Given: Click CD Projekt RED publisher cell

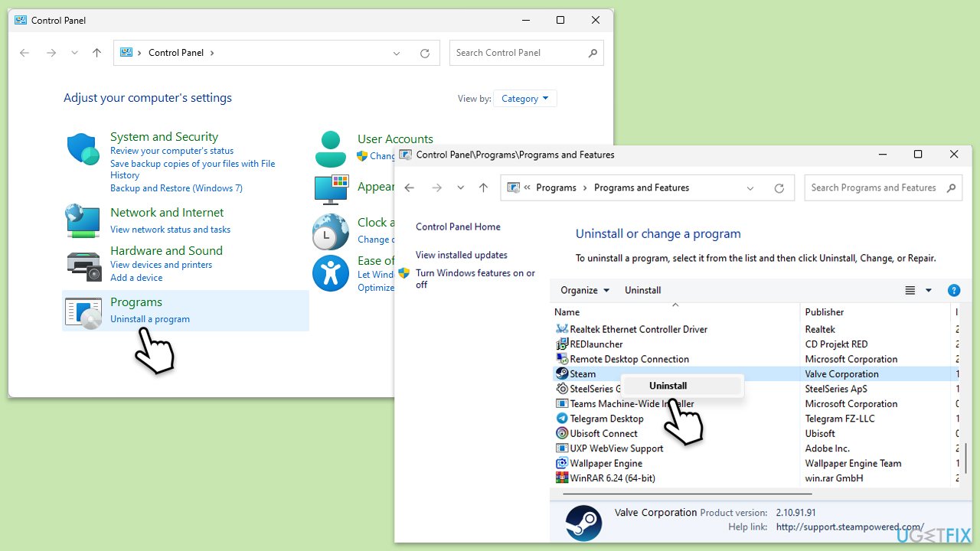Looking at the screenshot, I should [836, 344].
